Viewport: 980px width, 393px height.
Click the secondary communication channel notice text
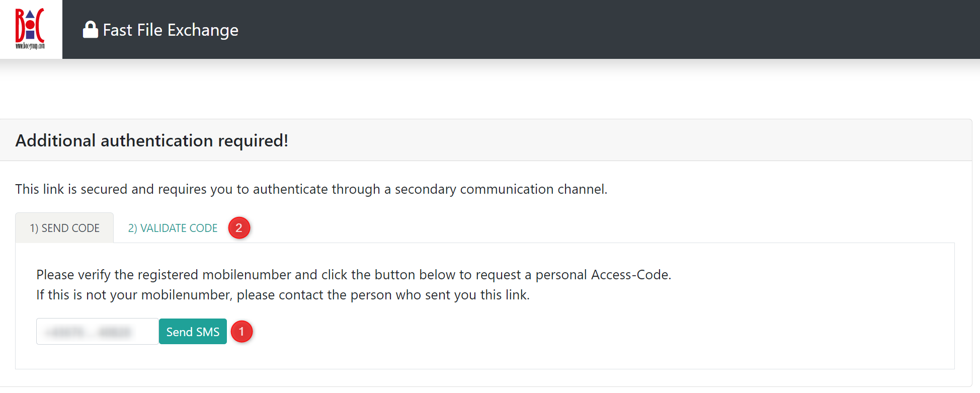coord(310,189)
